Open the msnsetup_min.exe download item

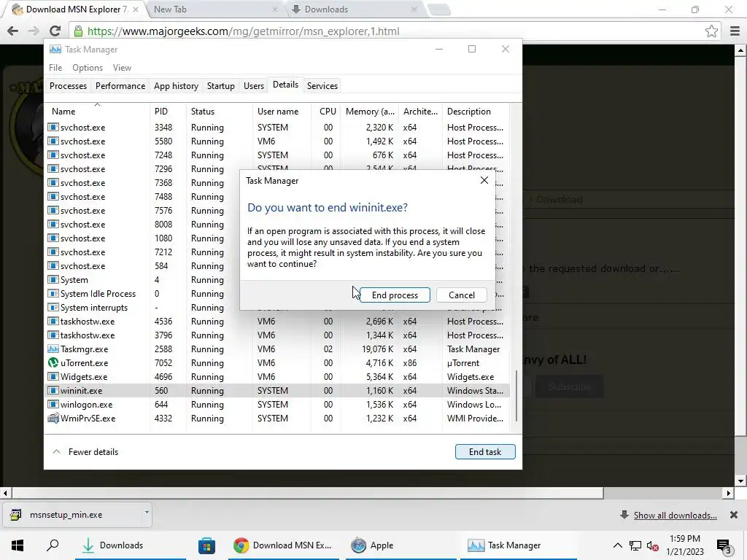point(71,515)
